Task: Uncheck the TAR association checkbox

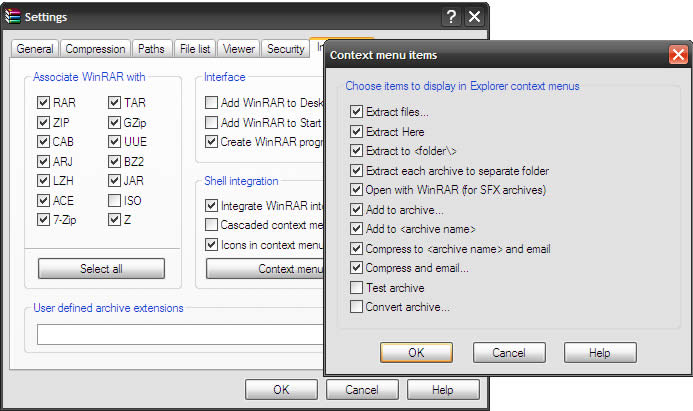Action: [x=114, y=103]
